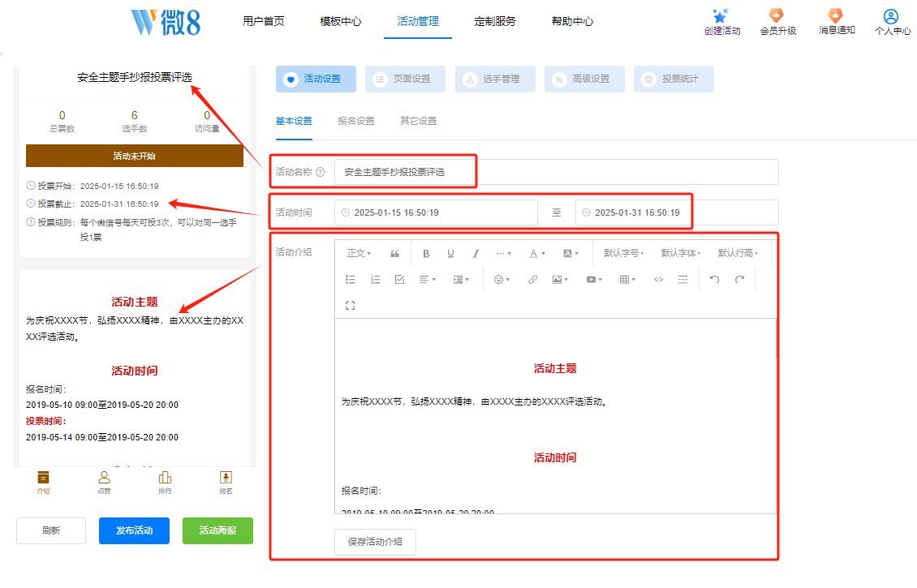Insert a to-do checklist item
This screenshot has width=917, height=588.
[x=400, y=279]
